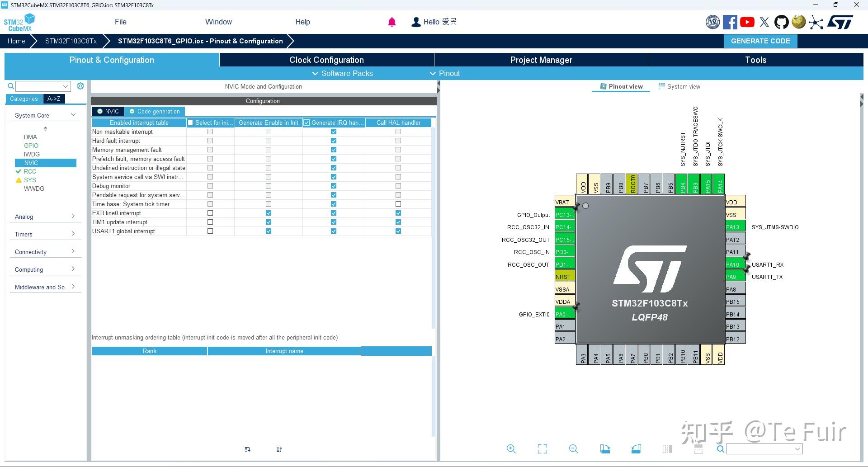Viewport: 868px width, 467px height.
Task: Switch to the Clock Configuration tab
Action: 326,60
